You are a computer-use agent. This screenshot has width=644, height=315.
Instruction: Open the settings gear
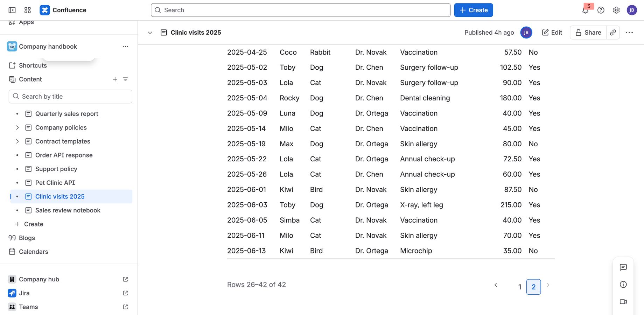pyautogui.click(x=616, y=10)
